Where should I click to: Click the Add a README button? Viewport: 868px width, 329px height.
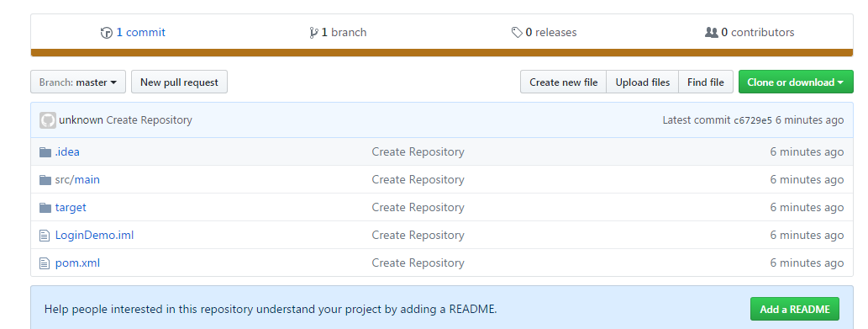pyautogui.click(x=794, y=309)
